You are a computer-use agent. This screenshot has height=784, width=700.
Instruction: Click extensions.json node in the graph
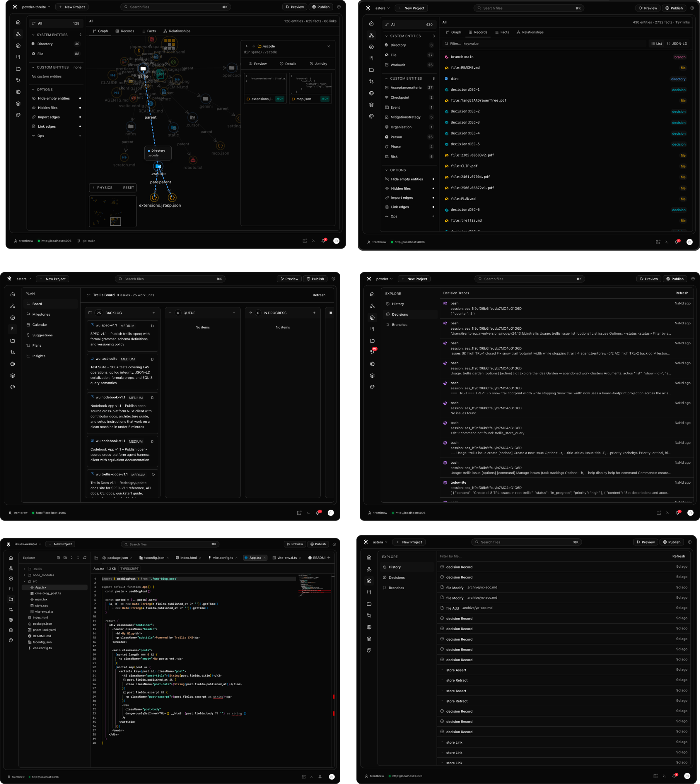[x=154, y=198]
